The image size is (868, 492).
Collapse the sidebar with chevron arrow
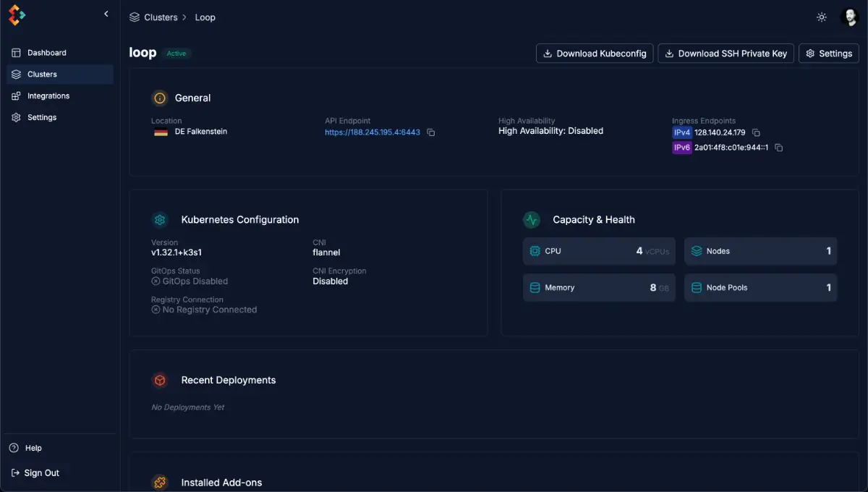(106, 14)
